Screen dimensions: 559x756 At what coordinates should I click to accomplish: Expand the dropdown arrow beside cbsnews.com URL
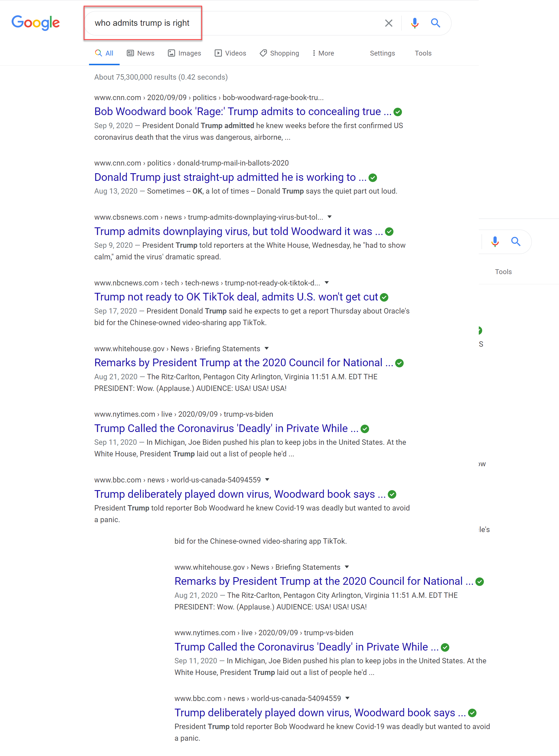tap(330, 217)
